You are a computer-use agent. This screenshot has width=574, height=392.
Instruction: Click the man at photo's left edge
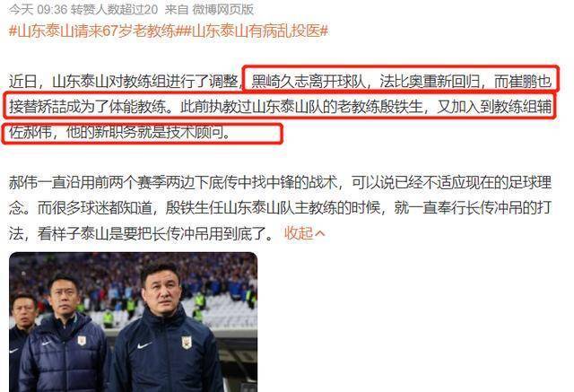click(20, 340)
